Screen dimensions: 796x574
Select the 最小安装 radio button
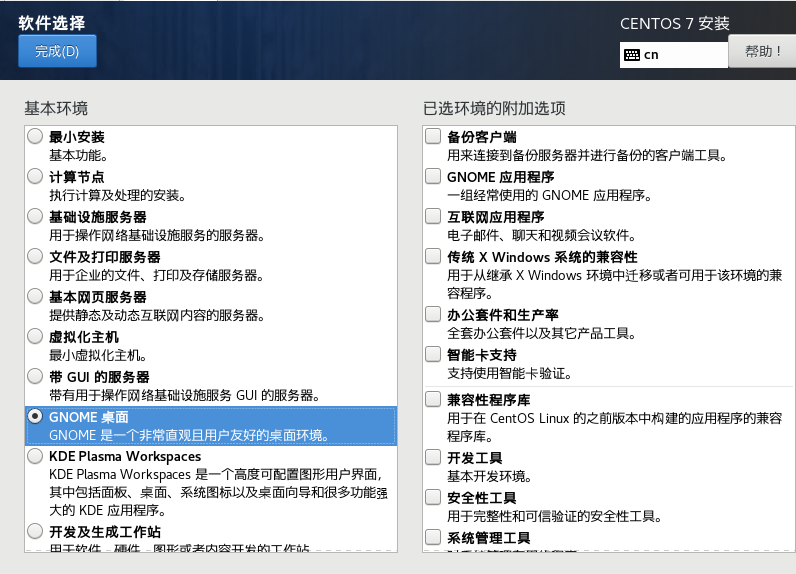pyautogui.click(x=35, y=136)
